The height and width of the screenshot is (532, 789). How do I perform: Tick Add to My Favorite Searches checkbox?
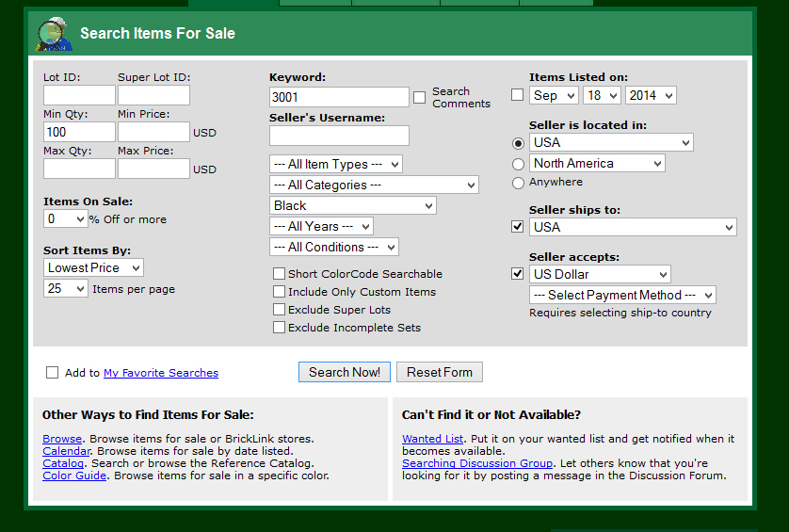[x=52, y=373]
